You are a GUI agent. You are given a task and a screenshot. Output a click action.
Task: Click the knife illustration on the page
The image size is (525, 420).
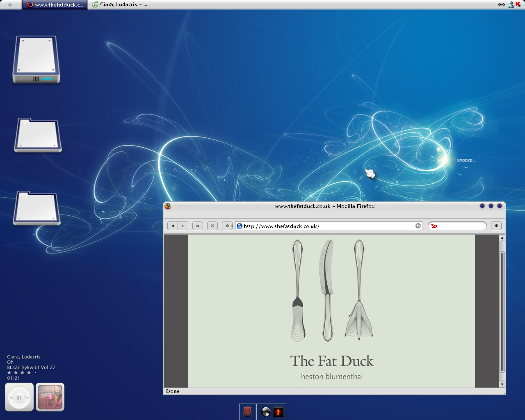pos(298,290)
